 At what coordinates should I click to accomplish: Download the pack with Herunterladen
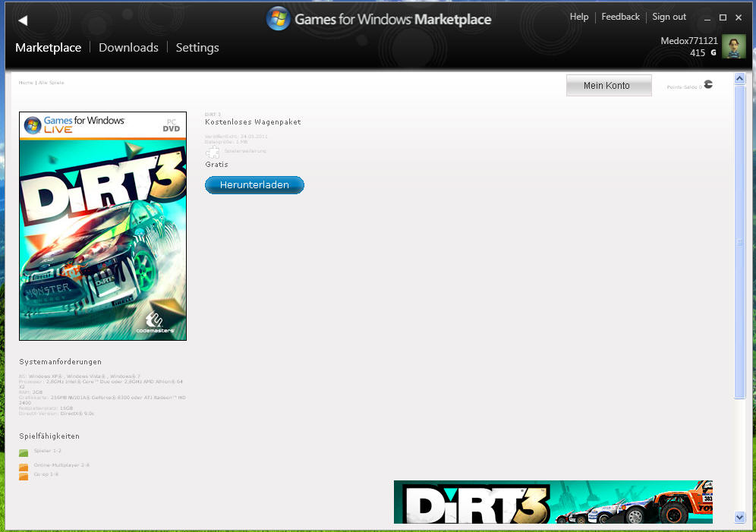254,185
